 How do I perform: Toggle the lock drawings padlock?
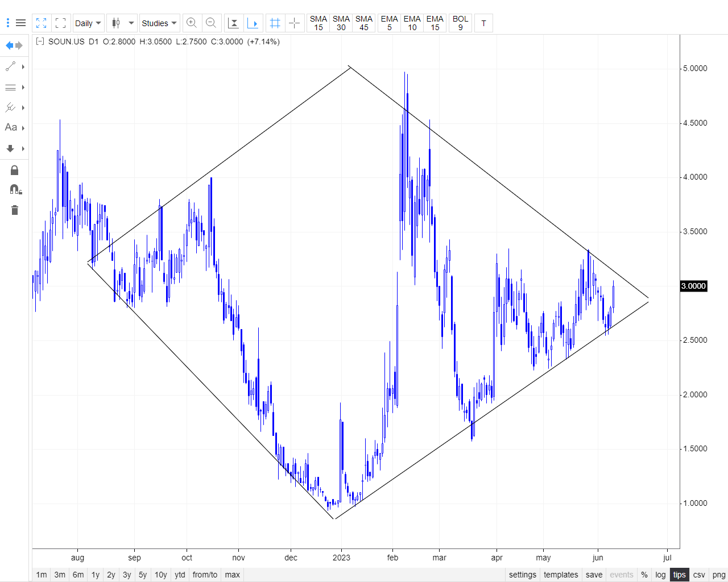pos(15,170)
